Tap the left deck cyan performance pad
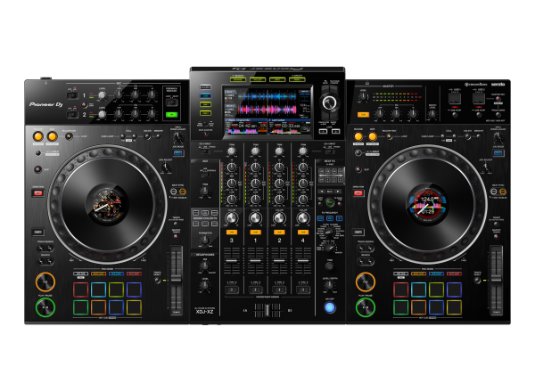The image size is (535, 392). 98,290
